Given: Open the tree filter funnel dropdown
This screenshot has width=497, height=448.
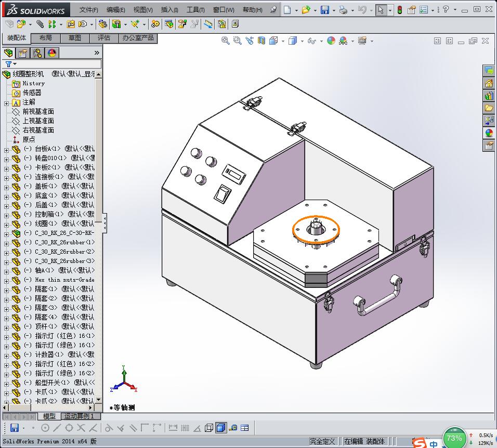Looking at the screenshot, I should click(x=11, y=64).
